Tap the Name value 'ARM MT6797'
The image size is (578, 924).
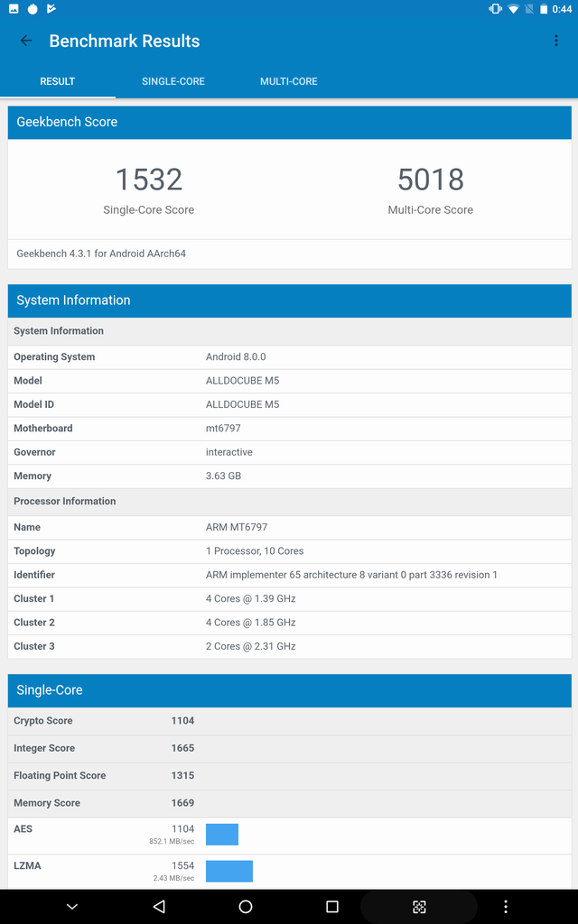237,527
